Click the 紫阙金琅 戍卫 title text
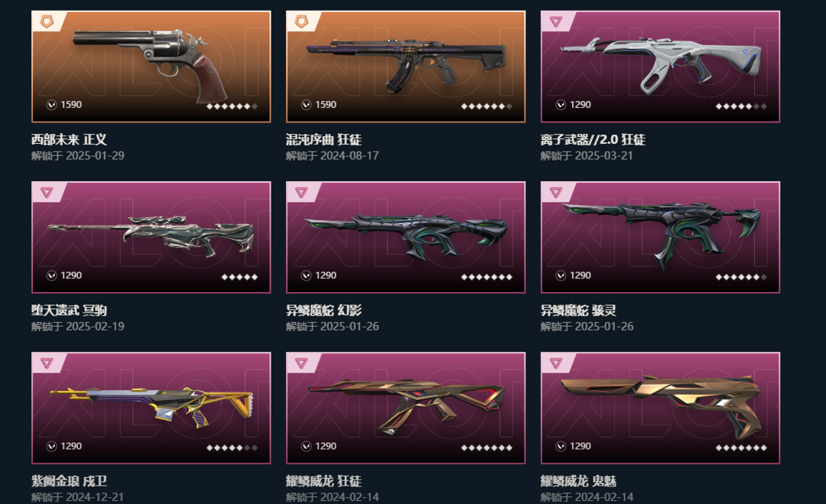Screen dimensions: 826x504 [x=69, y=481]
